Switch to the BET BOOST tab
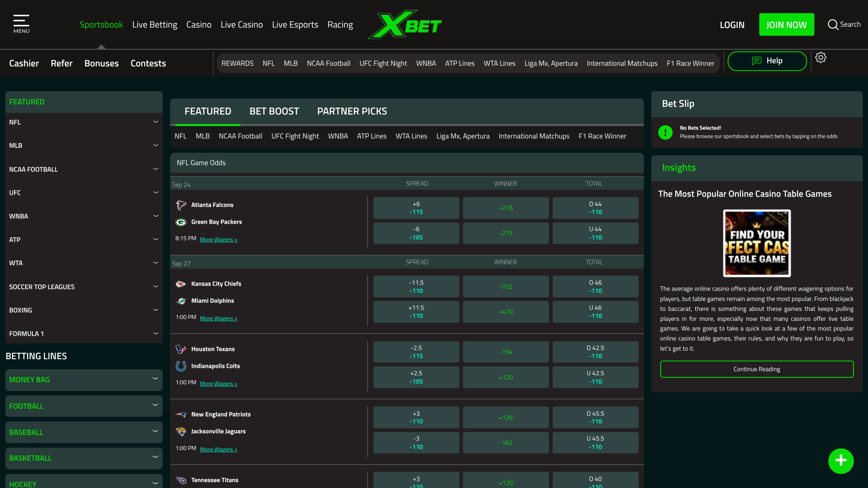 point(274,111)
